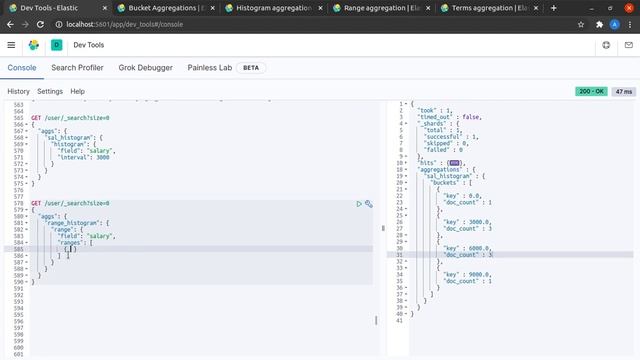
Task: Collapse editor fold arrow at line 566
Action: (27, 124)
